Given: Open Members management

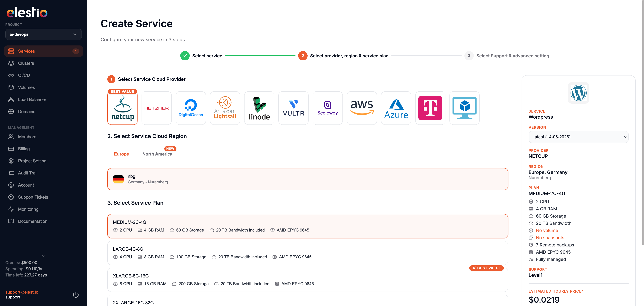Looking at the screenshot, I should pyautogui.click(x=43, y=137).
